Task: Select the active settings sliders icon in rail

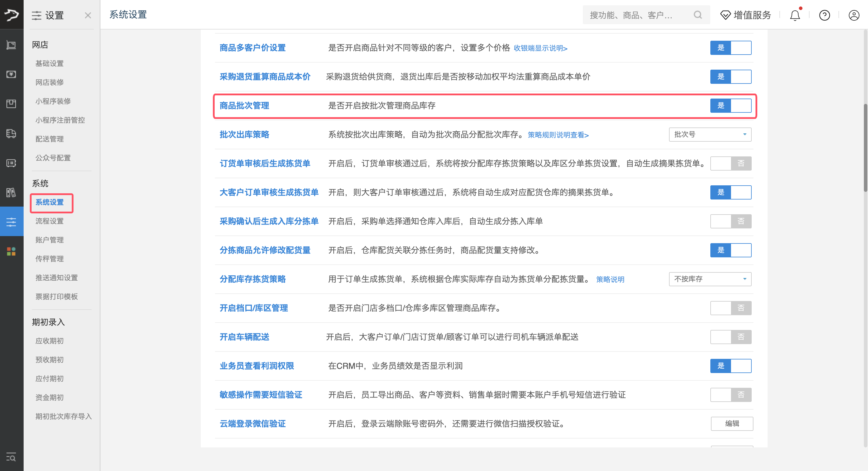Action: click(12, 222)
